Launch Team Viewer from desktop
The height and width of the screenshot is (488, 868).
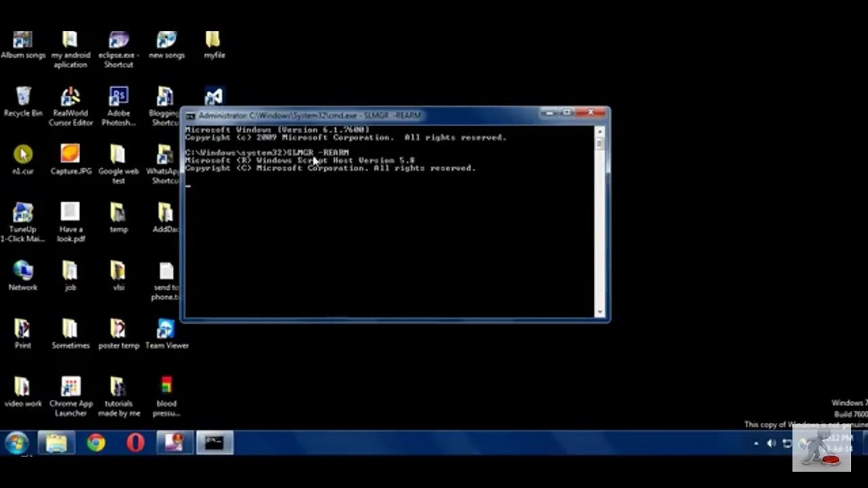pyautogui.click(x=167, y=334)
